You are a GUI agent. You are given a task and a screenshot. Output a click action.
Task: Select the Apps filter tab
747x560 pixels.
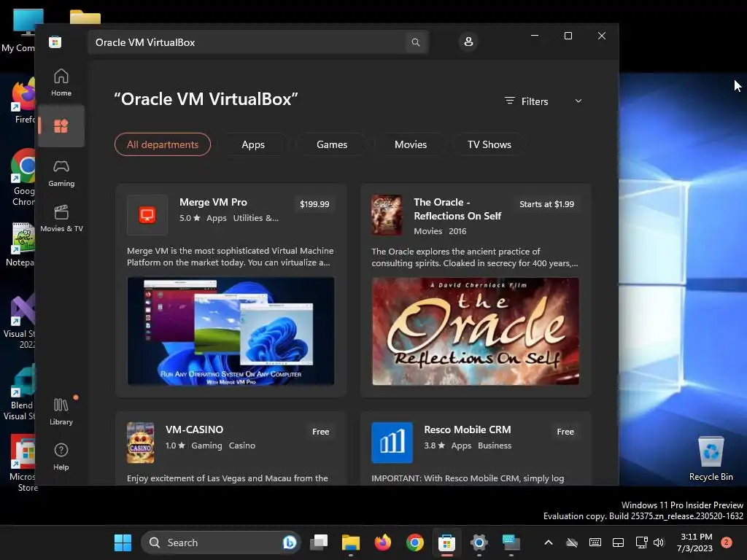click(x=253, y=144)
